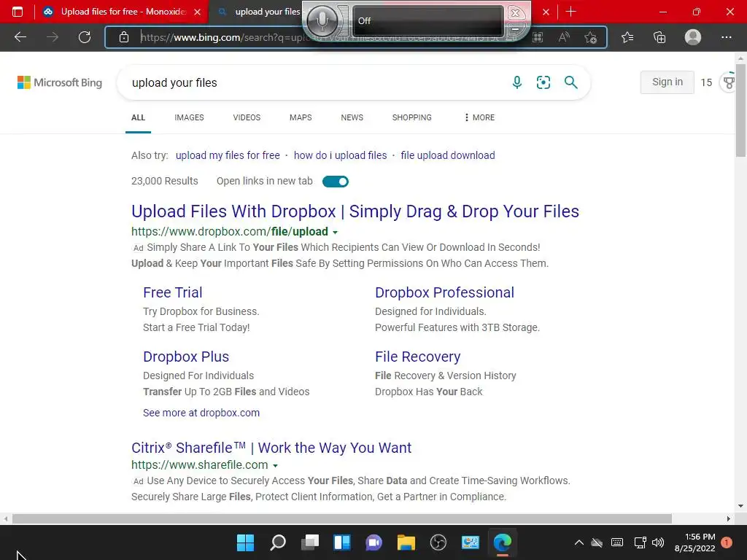This screenshot has width=747, height=560.
Task: Show hidden system tray icons
Action: pyautogui.click(x=578, y=542)
